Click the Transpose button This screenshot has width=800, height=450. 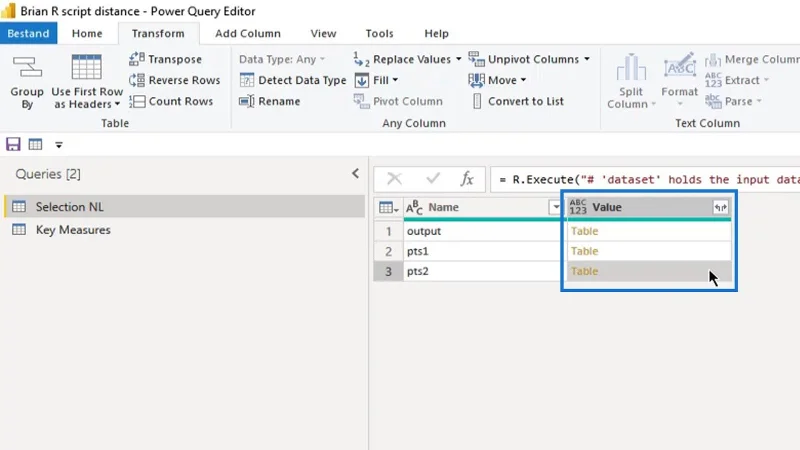165,59
